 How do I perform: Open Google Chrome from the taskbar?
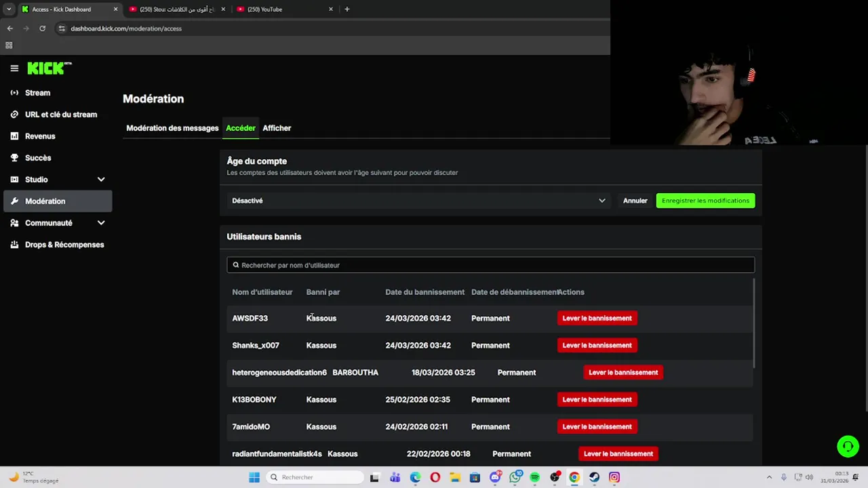(574, 477)
